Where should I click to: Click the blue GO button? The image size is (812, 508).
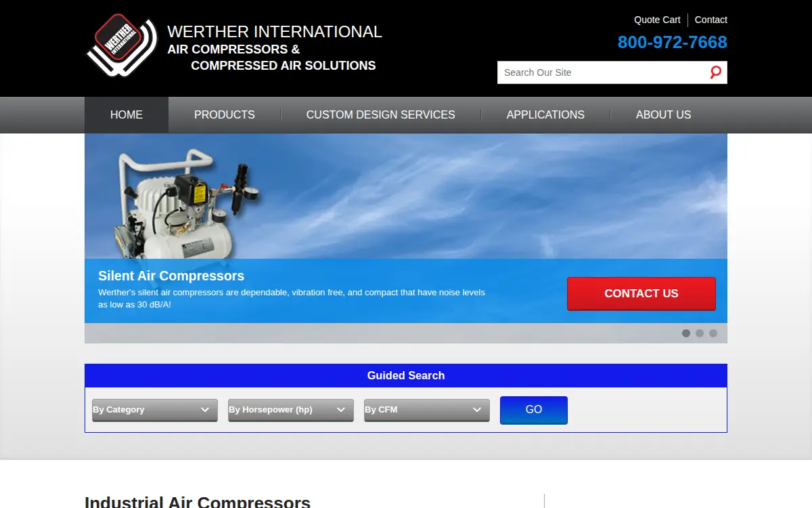point(534,410)
